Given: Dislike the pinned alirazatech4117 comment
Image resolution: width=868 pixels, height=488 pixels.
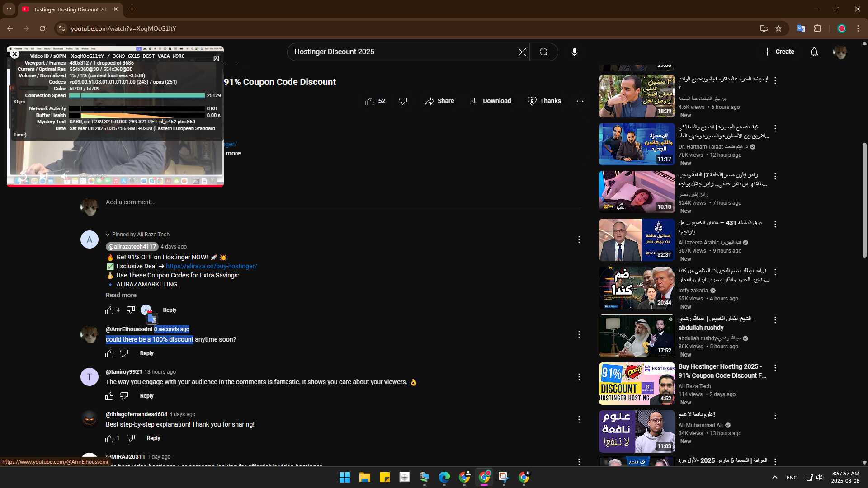Looking at the screenshot, I should pyautogui.click(x=131, y=310).
